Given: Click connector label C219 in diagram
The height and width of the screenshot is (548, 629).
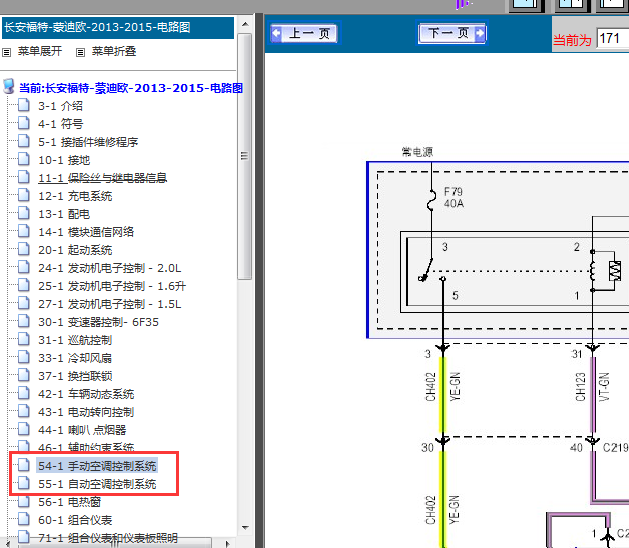Looking at the screenshot, I should click(616, 447).
